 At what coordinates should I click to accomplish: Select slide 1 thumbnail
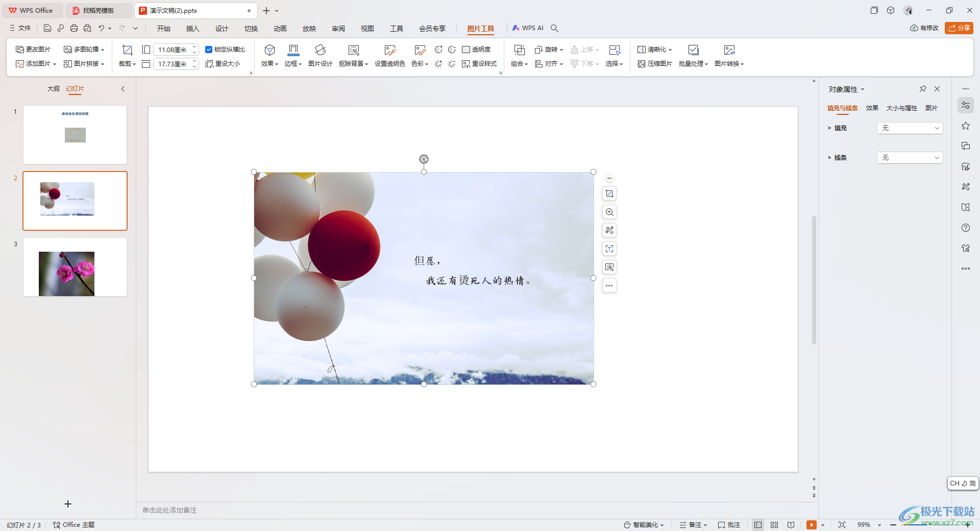click(75, 135)
